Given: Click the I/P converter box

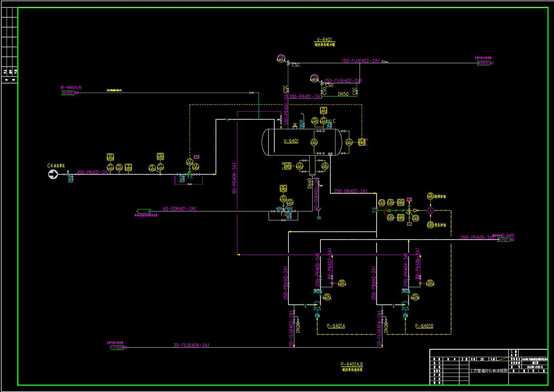Looking at the screenshot, I should (x=197, y=157).
